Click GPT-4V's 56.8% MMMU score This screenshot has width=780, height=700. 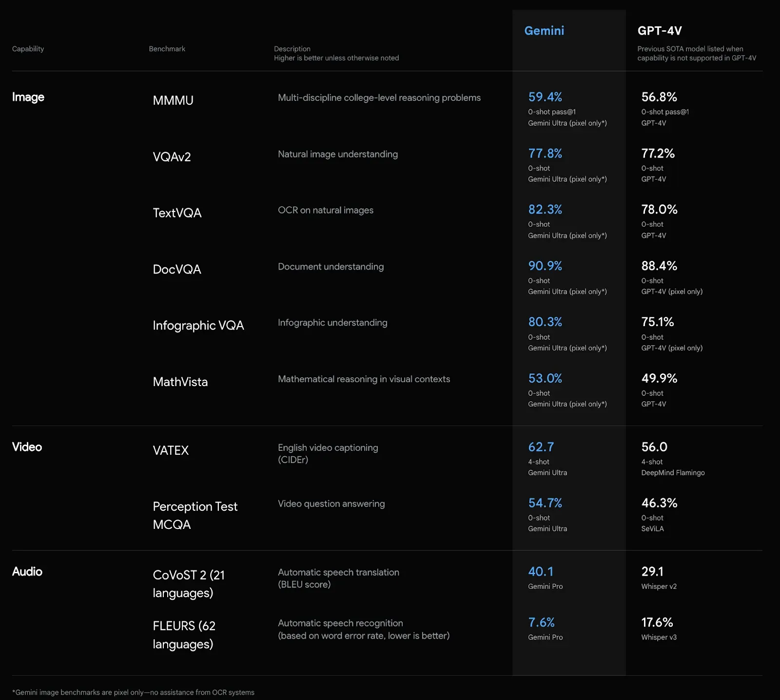point(659,97)
